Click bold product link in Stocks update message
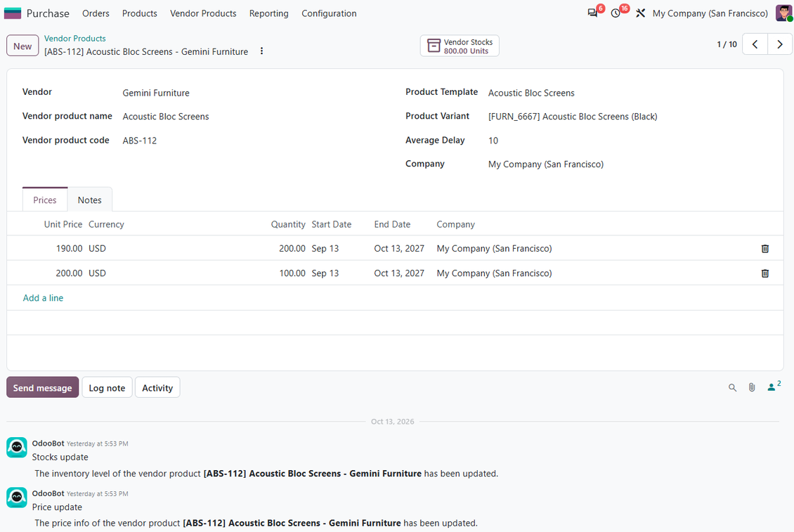Screen dimensions: 794x532 313,474
